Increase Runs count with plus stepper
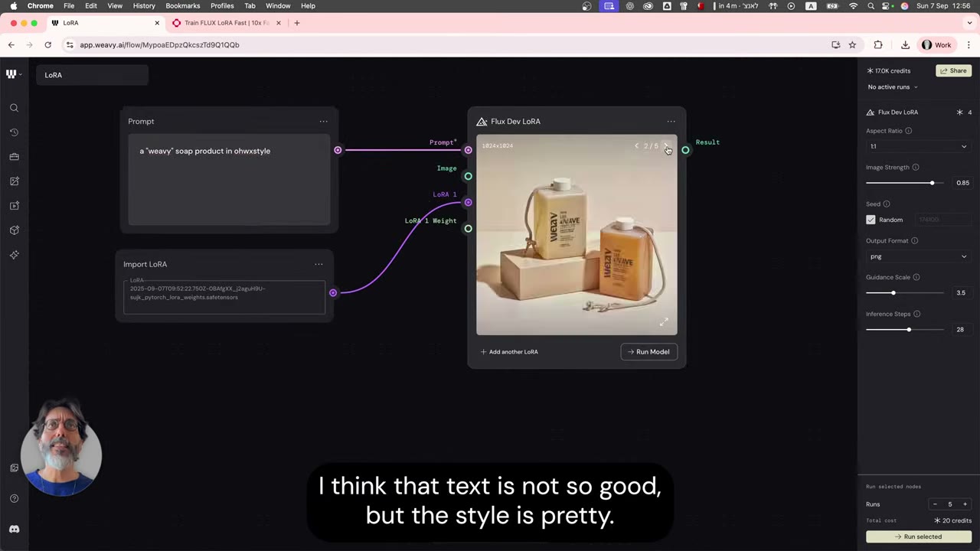Image resolution: width=980 pixels, height=551 pixels. (965, 504)
